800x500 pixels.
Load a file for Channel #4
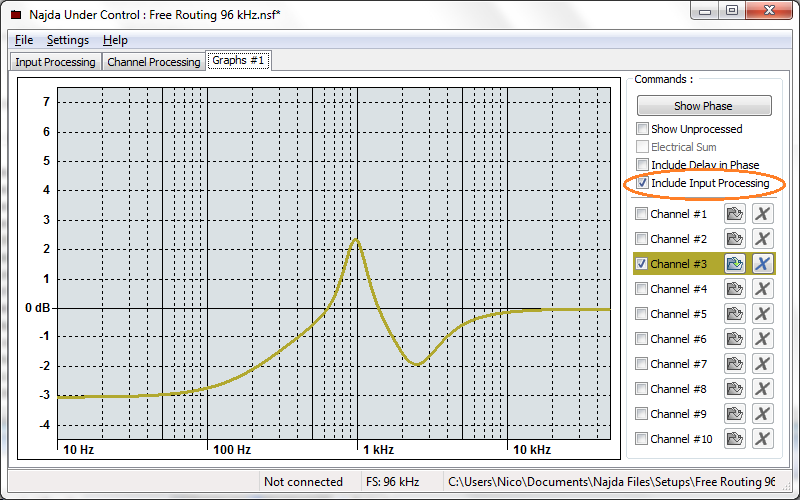pyautogui.click(x=735, y=289)
